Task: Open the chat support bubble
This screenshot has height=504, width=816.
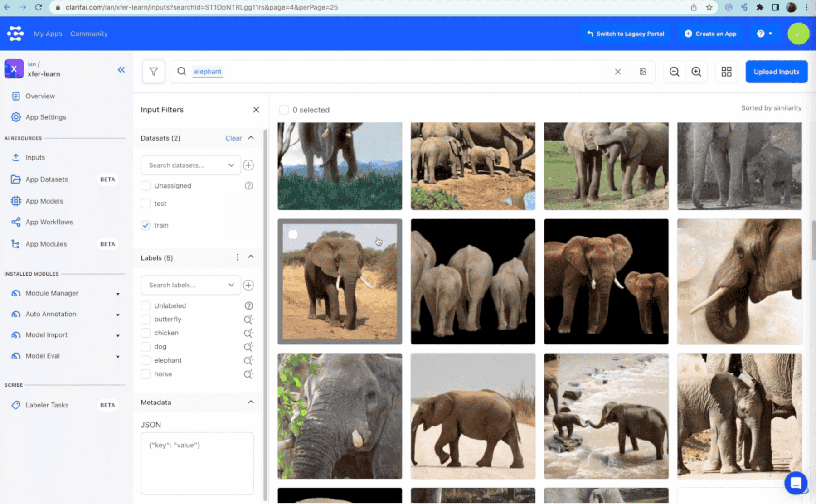Action: pos(796,483)
